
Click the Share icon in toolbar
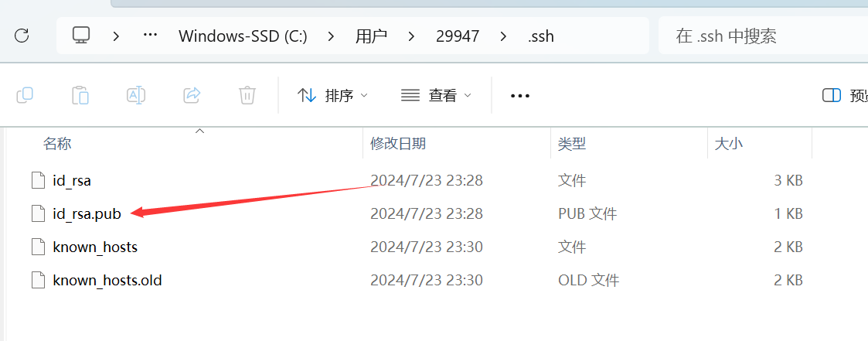[192, 95]
